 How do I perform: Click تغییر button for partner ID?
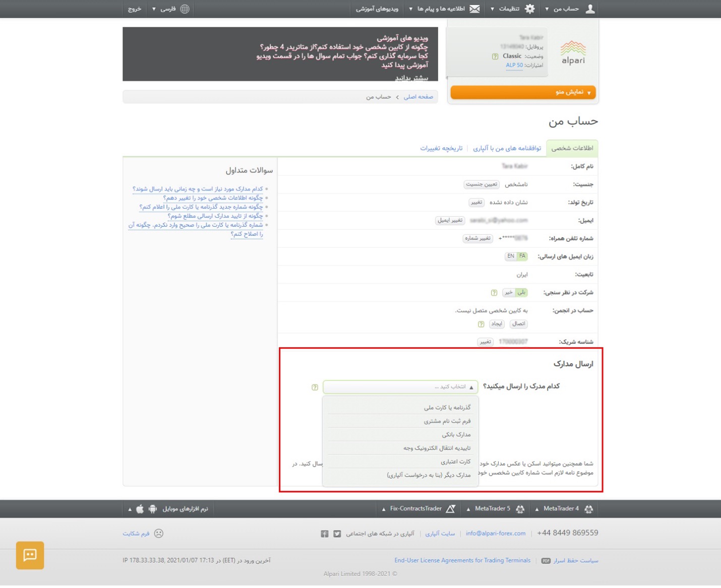(x=485, y=342)
